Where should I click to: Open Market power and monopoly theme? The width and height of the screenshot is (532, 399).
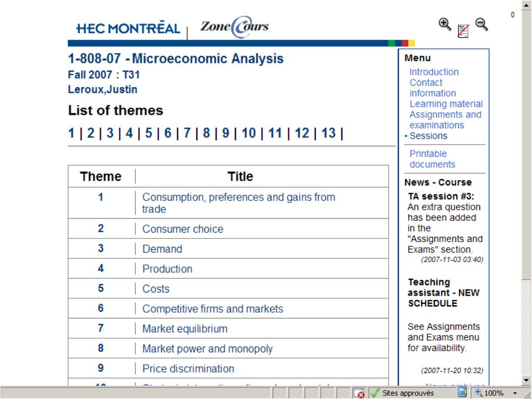[207, 349]
